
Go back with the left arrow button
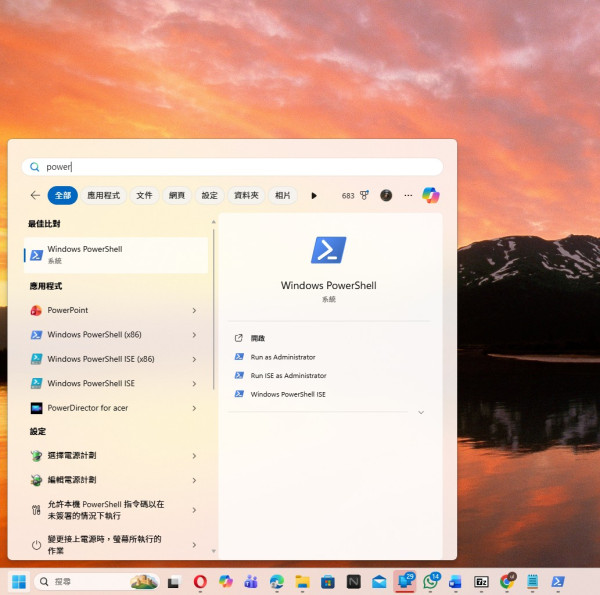click(x=35, y=195)
